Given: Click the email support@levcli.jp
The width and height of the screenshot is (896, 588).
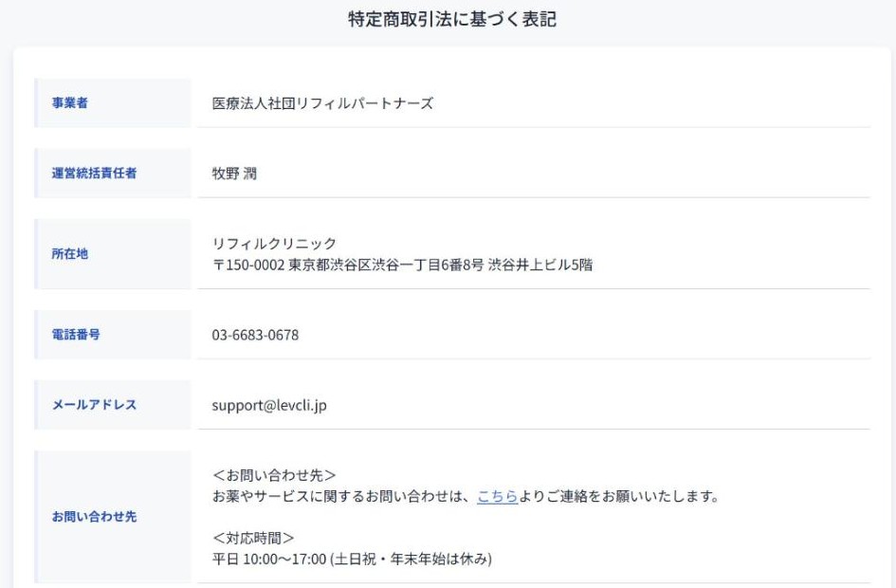Looking at the screenshot, I should [269, 405].
